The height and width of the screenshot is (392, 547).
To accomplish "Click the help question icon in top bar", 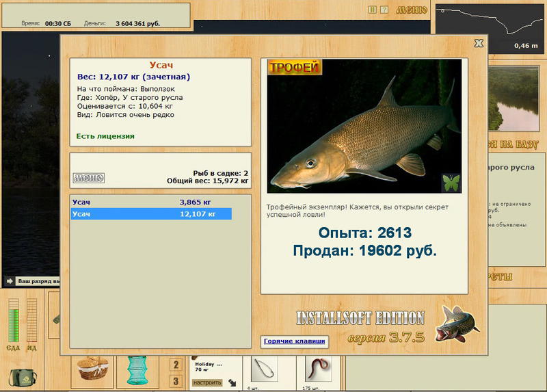I will [x=384, y=10].
